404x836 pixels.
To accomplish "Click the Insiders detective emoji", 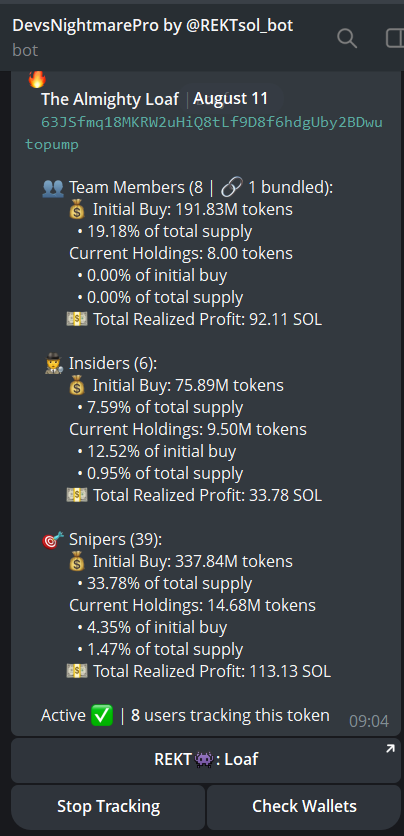I will pyautogui.click(x=54, y=364).
